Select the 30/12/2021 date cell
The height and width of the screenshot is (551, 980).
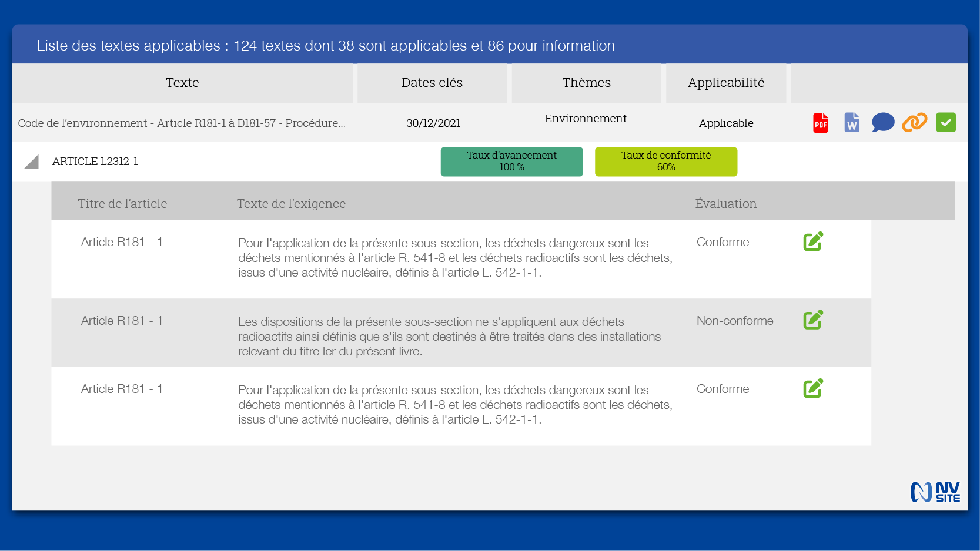pos(433,123)
